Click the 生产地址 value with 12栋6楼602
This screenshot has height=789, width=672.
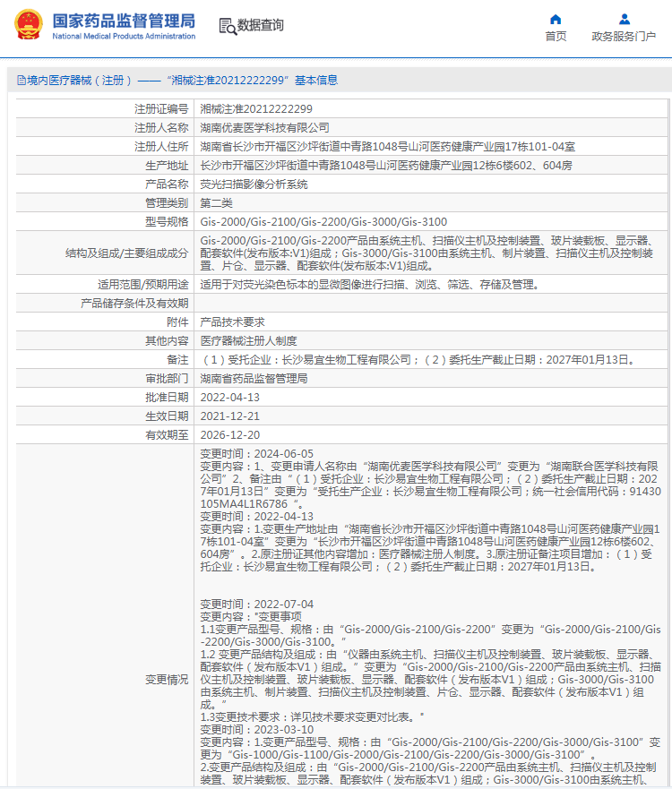[385, 166]
